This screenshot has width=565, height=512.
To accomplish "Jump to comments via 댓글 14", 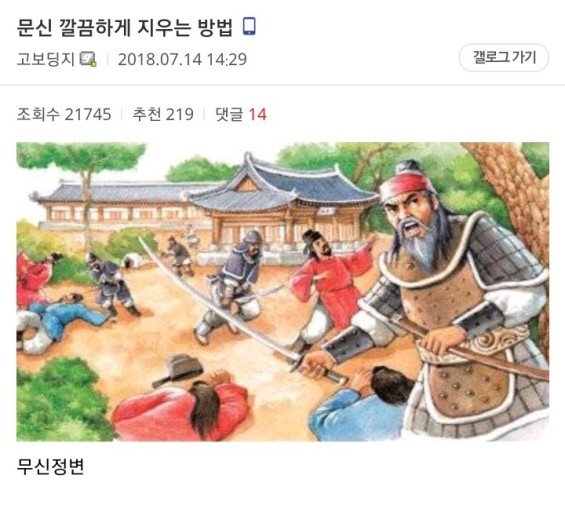I will pyautogui.click(x=241, y=114).
